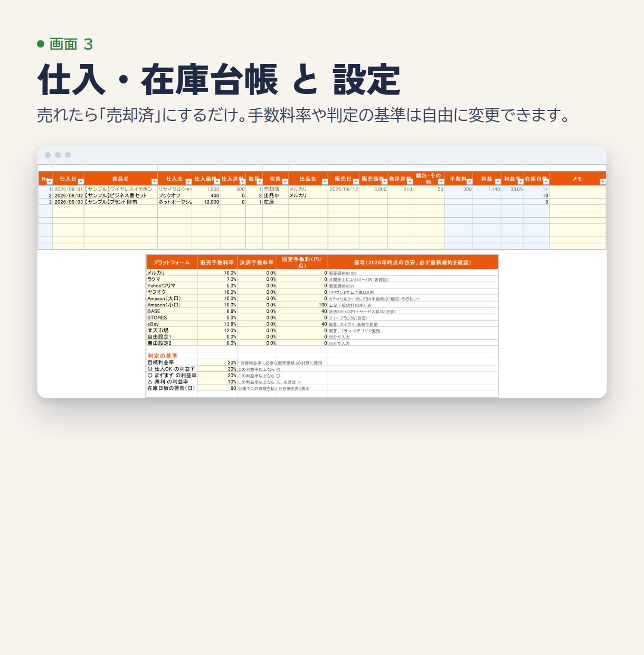Click the 決済手数料率 table header

[257, 263]
